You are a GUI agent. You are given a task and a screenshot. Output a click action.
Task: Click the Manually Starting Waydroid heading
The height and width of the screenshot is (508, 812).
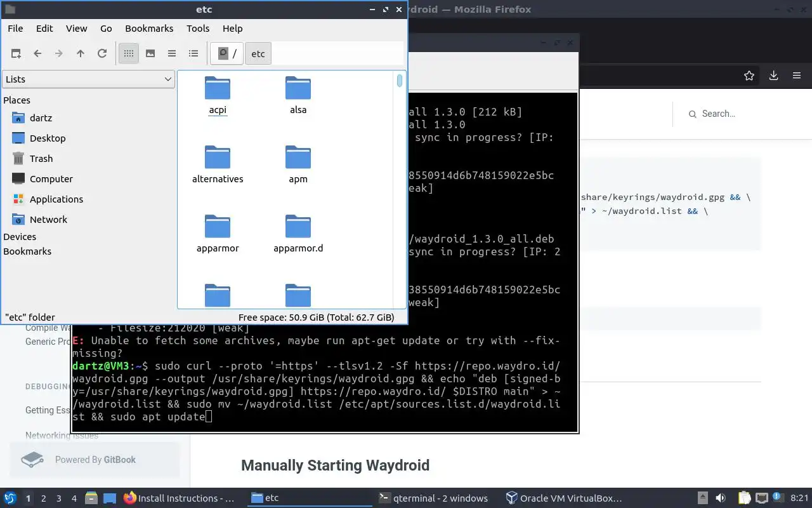coord(335,465)
